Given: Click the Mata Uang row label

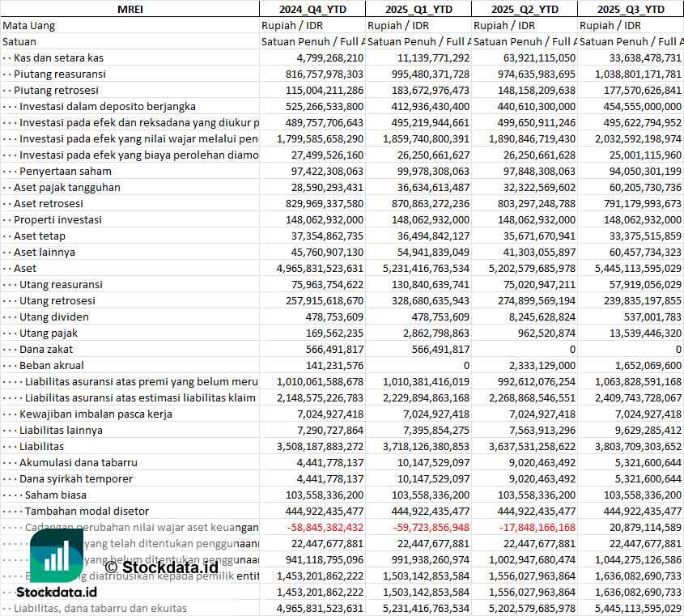Looking at the screenshot, I should (28, 25).
